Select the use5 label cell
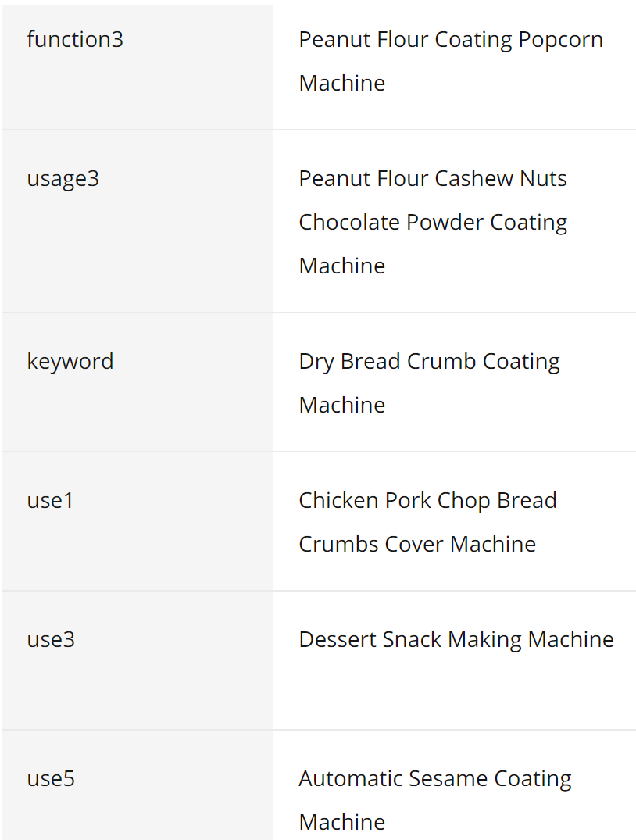This screenshot has height=840, width=636. (x=52, y=779)
